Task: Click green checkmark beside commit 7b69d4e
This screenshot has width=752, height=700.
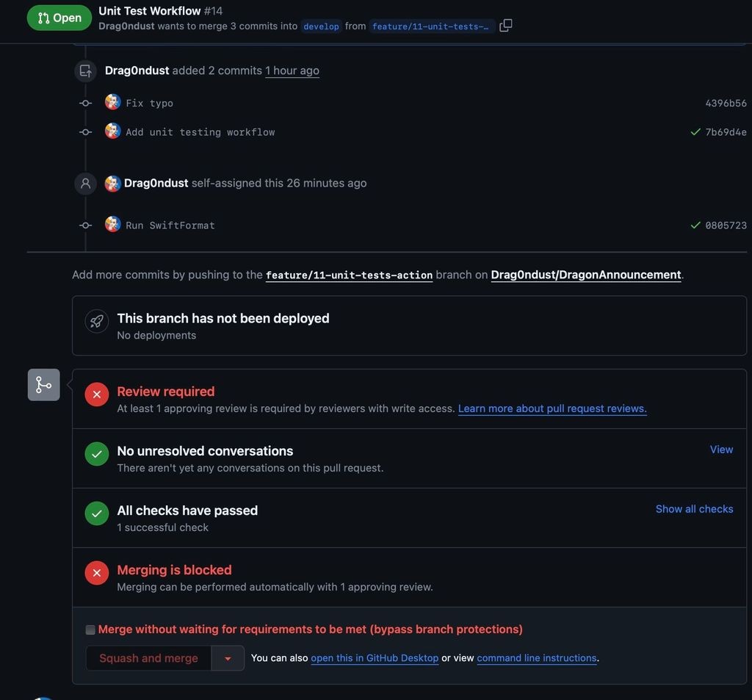Action: click(x=695, y=132)
